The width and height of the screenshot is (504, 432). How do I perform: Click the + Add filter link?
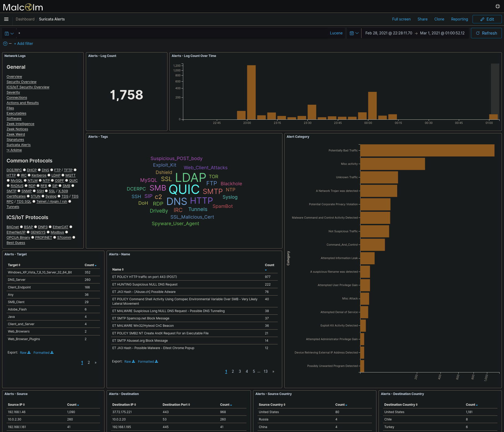(23, 43)
